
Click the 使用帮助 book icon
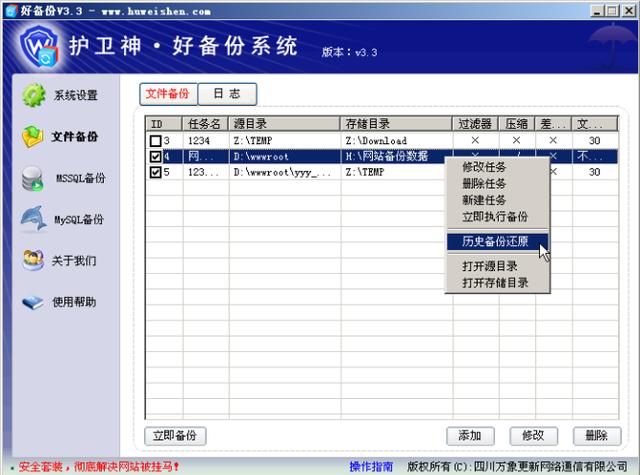33,302
